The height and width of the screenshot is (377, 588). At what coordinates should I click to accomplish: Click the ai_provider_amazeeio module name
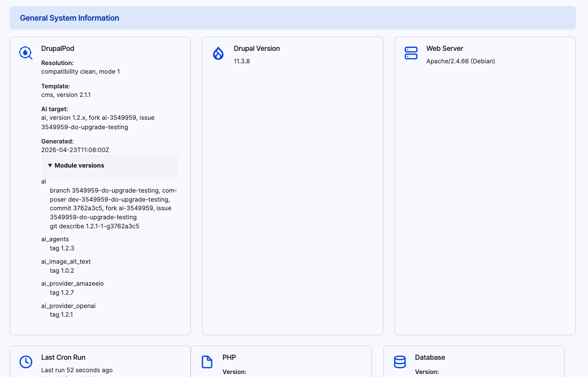pyautogui.click(x=72, y=284)
